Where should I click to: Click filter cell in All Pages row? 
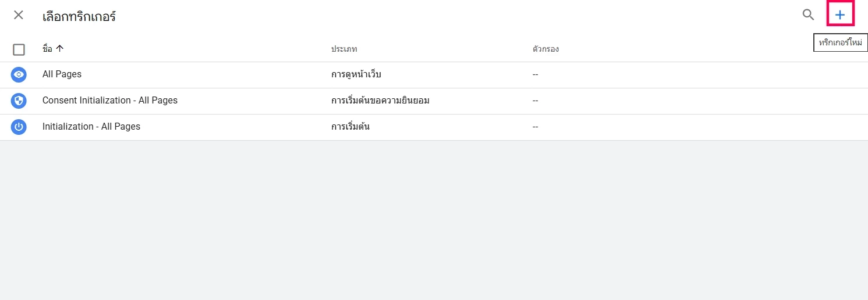pyautogui.click(x=535, y=74)
